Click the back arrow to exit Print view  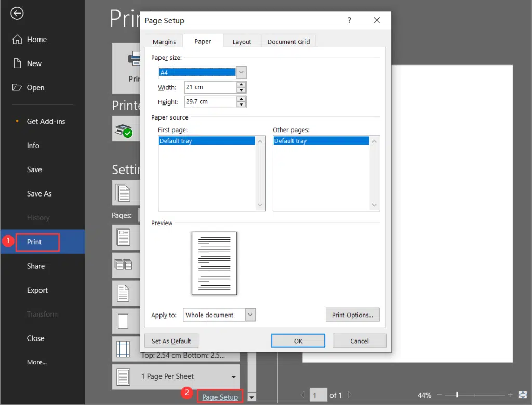click(x=17, y=14)
